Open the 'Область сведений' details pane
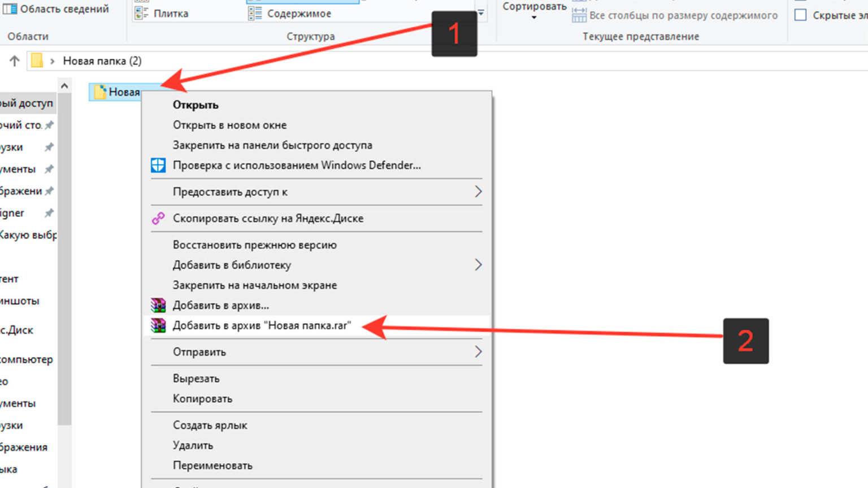Image resolution: width=868 pixels, height=488 pixels. pos(56,9)
